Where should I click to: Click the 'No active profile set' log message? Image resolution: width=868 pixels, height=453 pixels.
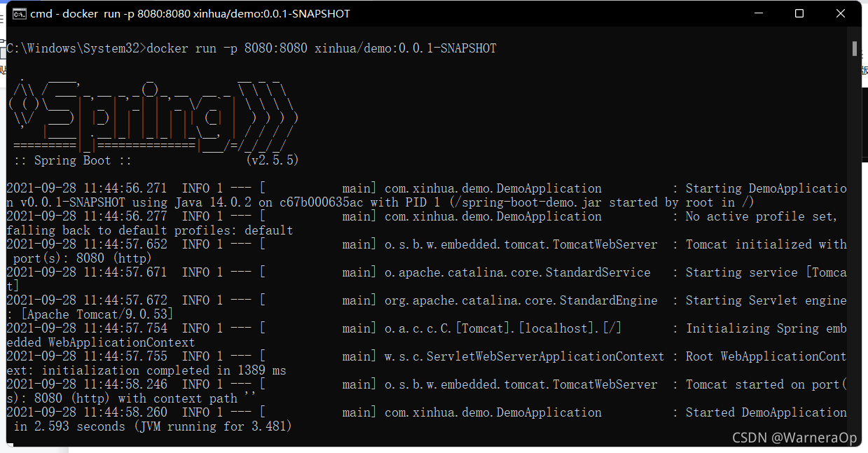tap(761, 216)
